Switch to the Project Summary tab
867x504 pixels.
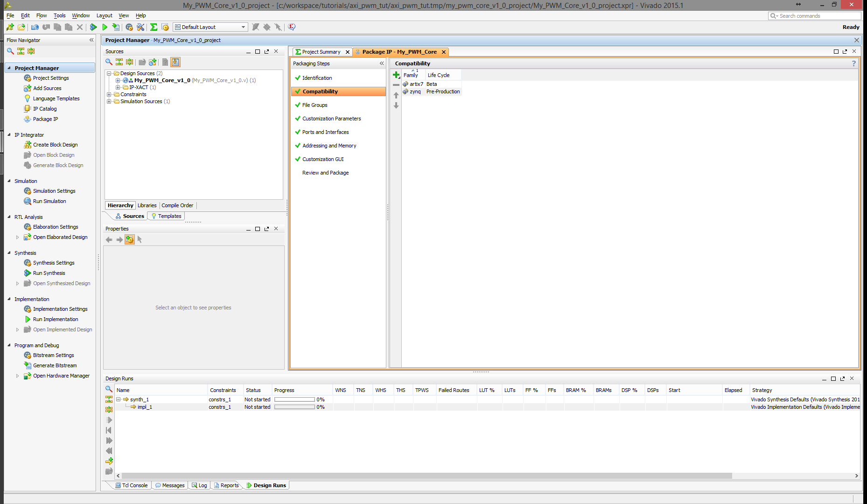pyautogui.click(x=321, y=52)
